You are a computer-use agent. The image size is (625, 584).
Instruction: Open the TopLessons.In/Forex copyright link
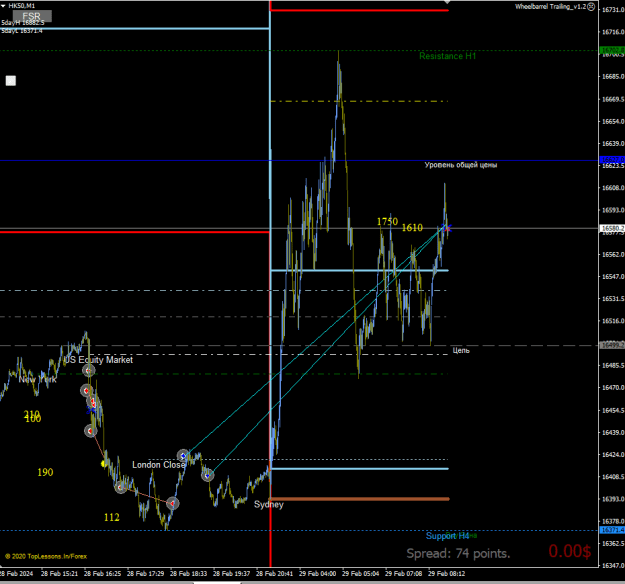point(46,556)
